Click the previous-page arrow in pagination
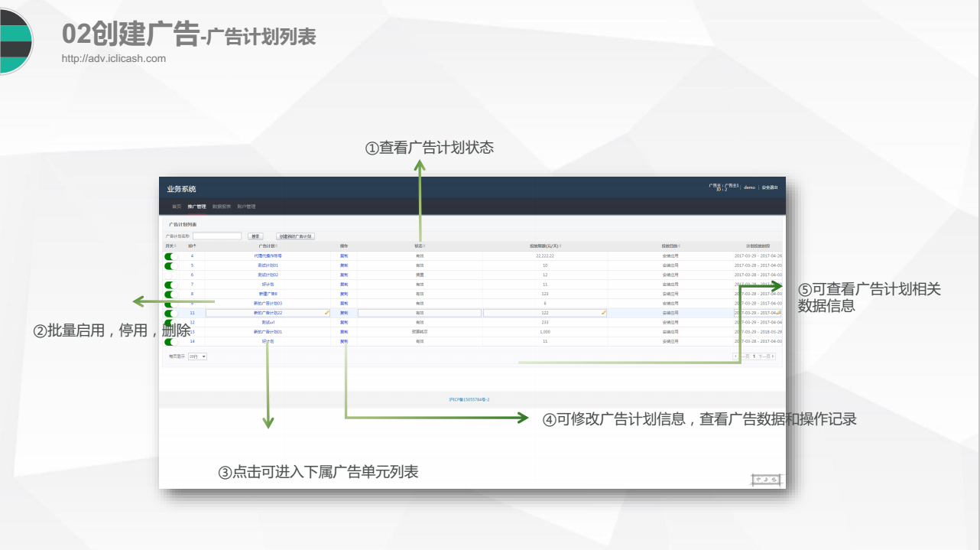980x550 pixels. [x=736, y=356]
